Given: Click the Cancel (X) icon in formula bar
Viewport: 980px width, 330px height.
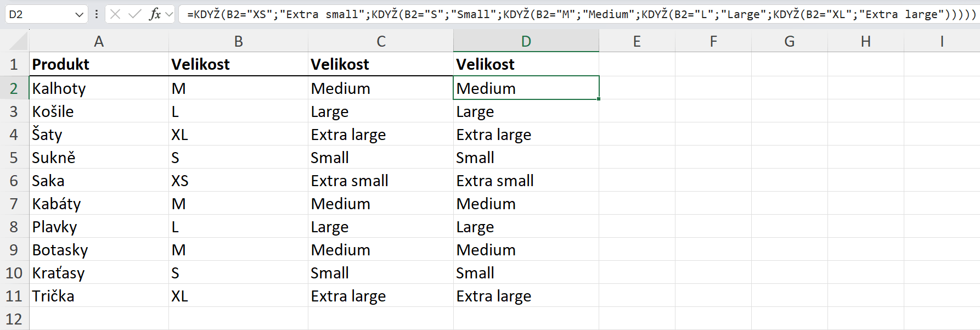Looking at the screenshot, I should [115, 14].
